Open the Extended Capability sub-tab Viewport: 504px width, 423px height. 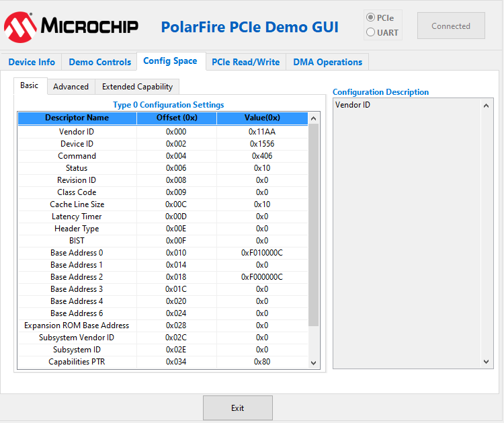coord(137,87)
